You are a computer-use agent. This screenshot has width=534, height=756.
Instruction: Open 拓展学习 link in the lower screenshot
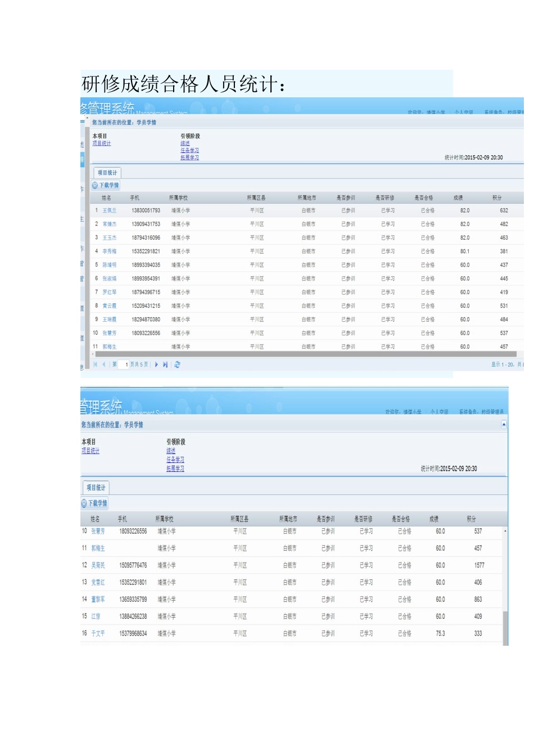(x=175, y=469)
